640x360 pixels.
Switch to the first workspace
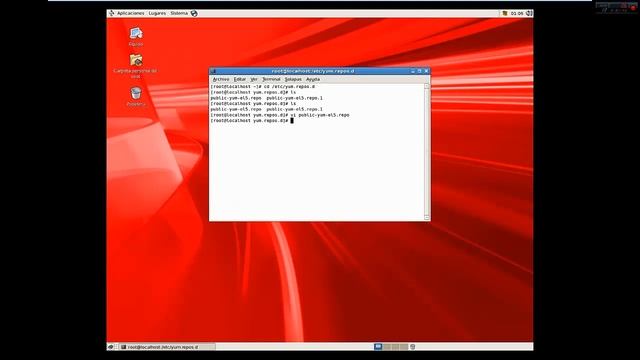pos(378,347)
